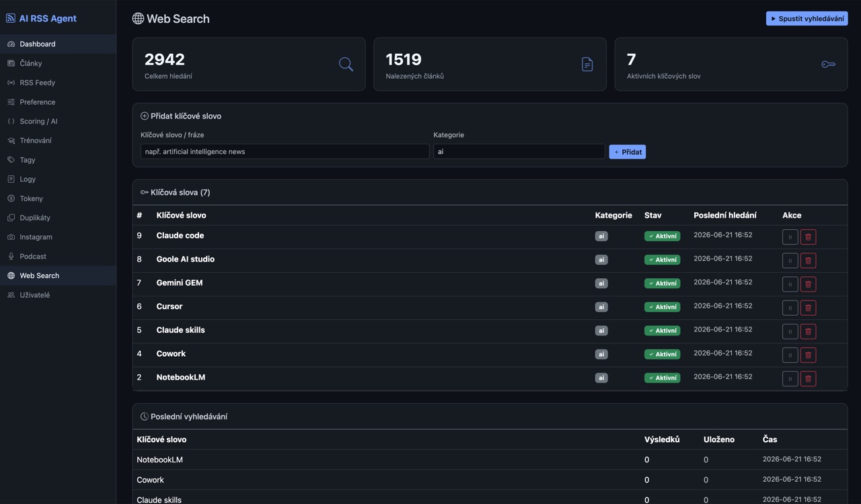Focus the Klíčové slovo / fráze input

click(x=285, y=151)
